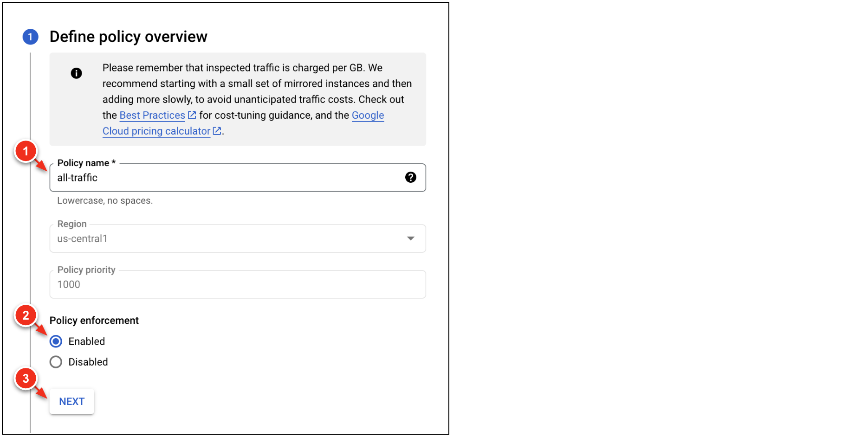Open the Best Practices link
The image size is (868, 437).
pyautogui.click(x=152, y=115)
